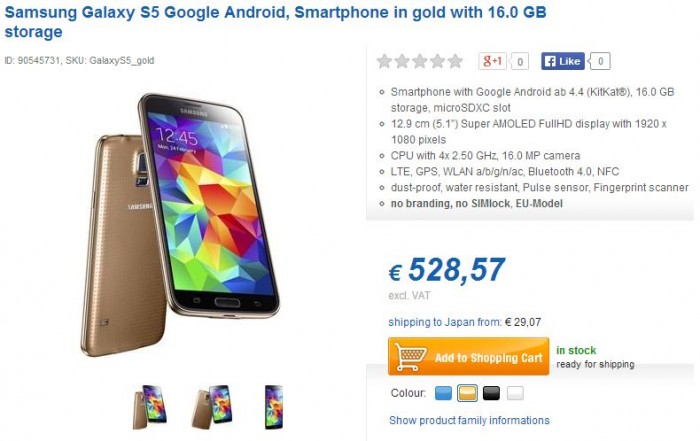Rate product with the first star

coord(384,61)
